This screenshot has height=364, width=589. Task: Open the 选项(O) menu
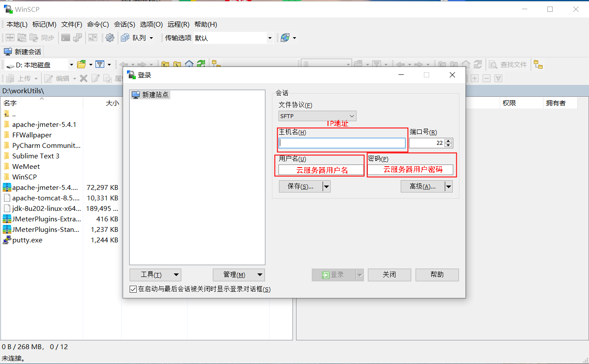152,24
